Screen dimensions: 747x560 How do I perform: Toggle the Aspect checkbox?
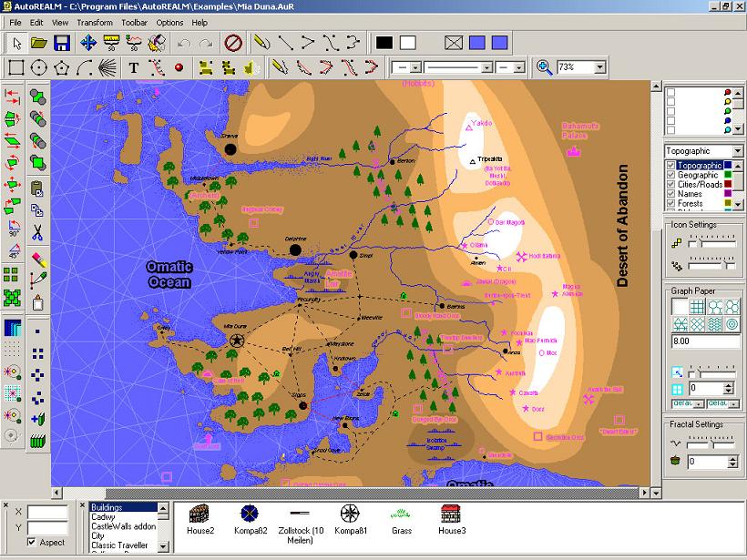coord(32,543)
